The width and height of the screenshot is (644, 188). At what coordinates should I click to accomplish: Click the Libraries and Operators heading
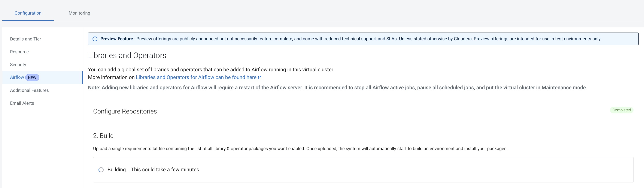pos(127,55)
